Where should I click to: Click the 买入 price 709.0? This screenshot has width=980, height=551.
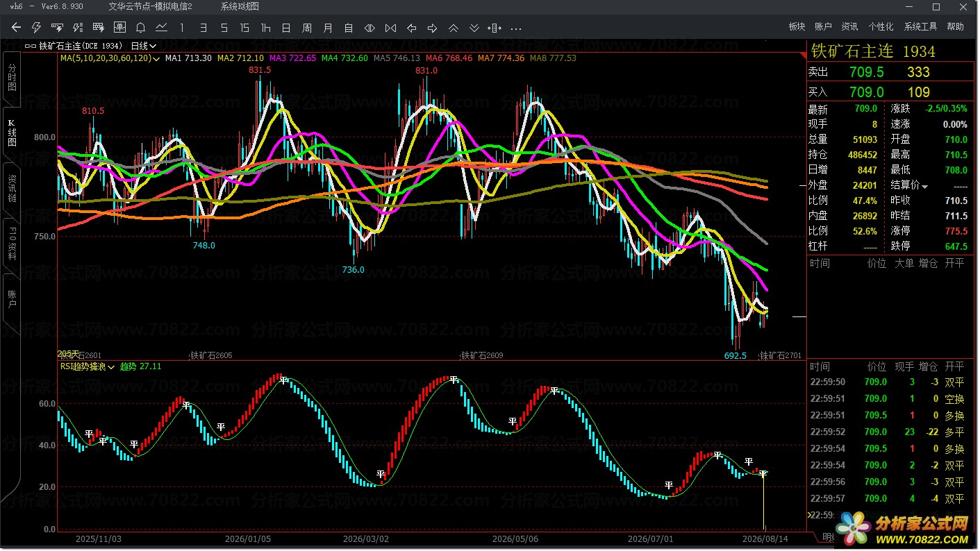tap(866, 92)
